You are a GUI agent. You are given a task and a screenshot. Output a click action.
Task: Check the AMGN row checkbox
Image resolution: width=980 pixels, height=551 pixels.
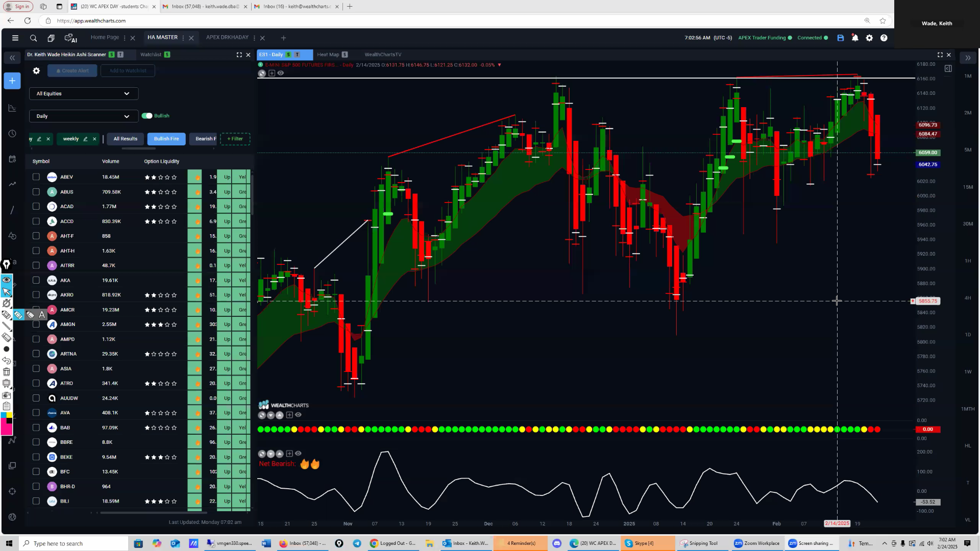pyautogui.click(x=36, y=324)
